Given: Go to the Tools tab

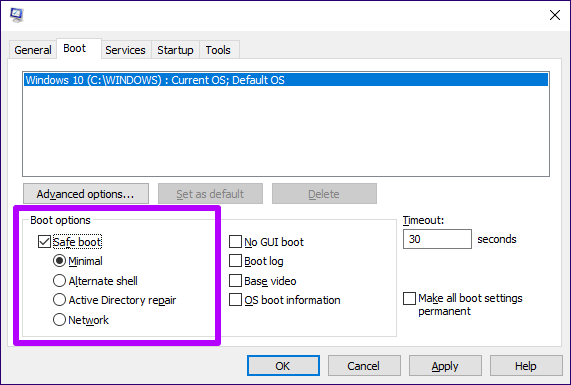Looking at the screenshot, I should coord(218,50).
